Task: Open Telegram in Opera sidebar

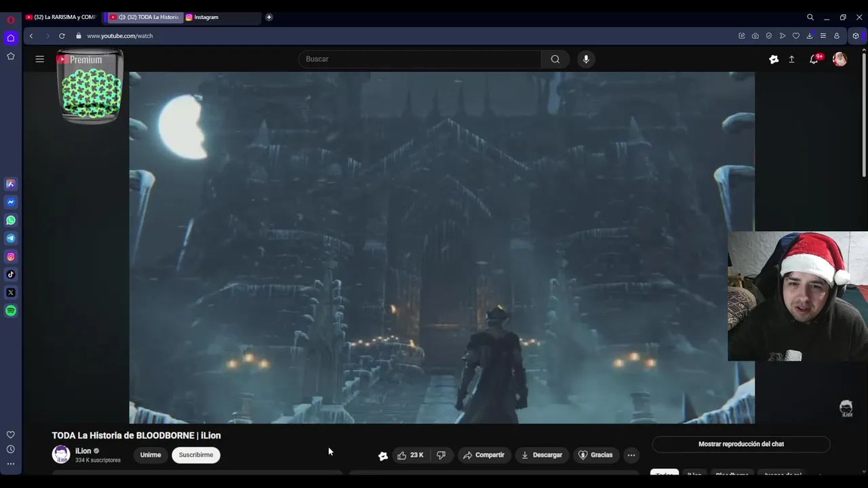Action: coord(11,239)
